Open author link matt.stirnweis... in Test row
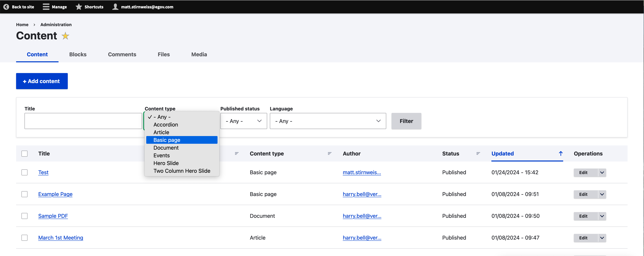The width and height of the screenshot is (644, 256). (362, 172)
